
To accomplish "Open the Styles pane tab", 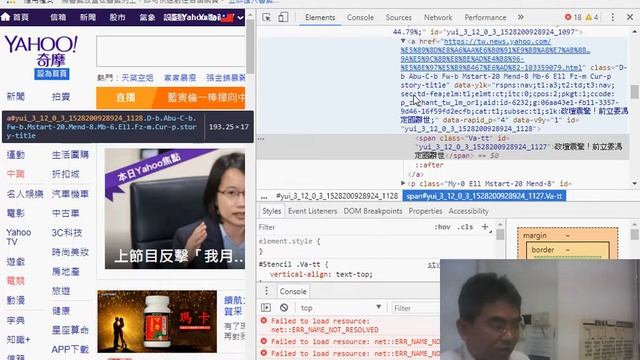I will (x=271, y=211).
